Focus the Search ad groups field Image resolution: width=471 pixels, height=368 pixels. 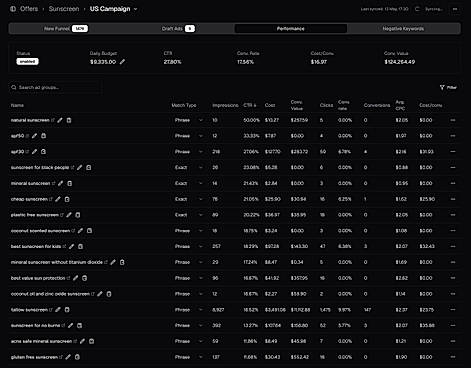(55, 87)
